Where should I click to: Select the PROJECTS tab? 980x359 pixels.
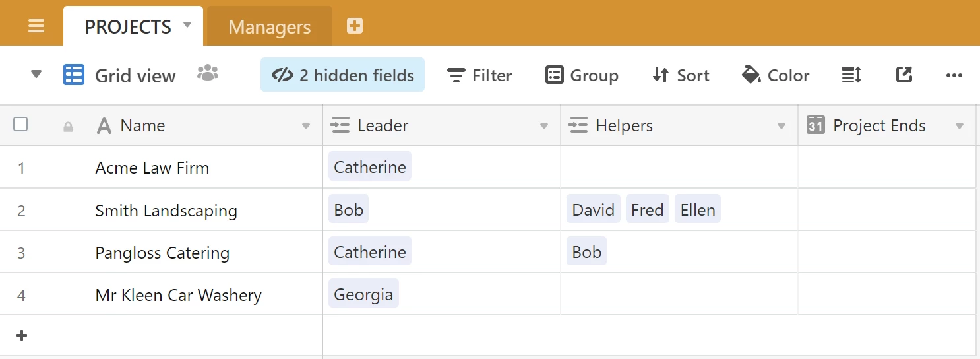click(128, 27)
